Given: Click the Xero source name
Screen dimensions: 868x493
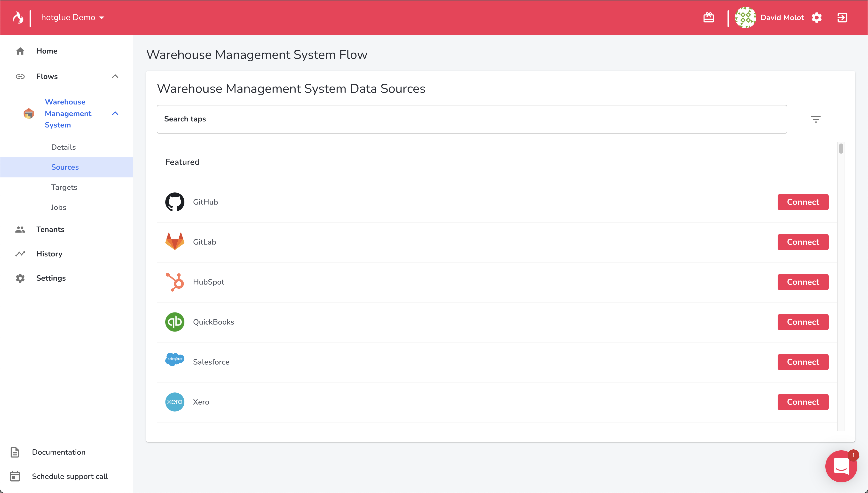Looking at the screenshot, I should click(201, 402).
